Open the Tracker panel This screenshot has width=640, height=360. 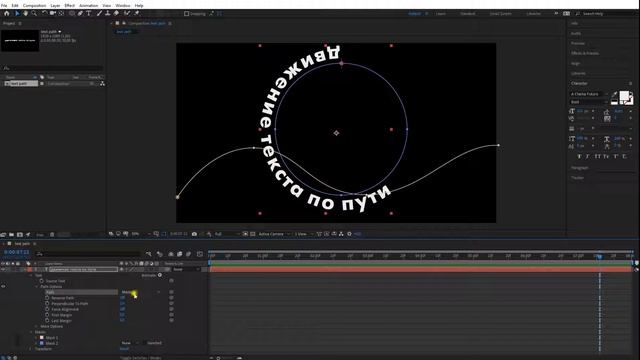577,178
